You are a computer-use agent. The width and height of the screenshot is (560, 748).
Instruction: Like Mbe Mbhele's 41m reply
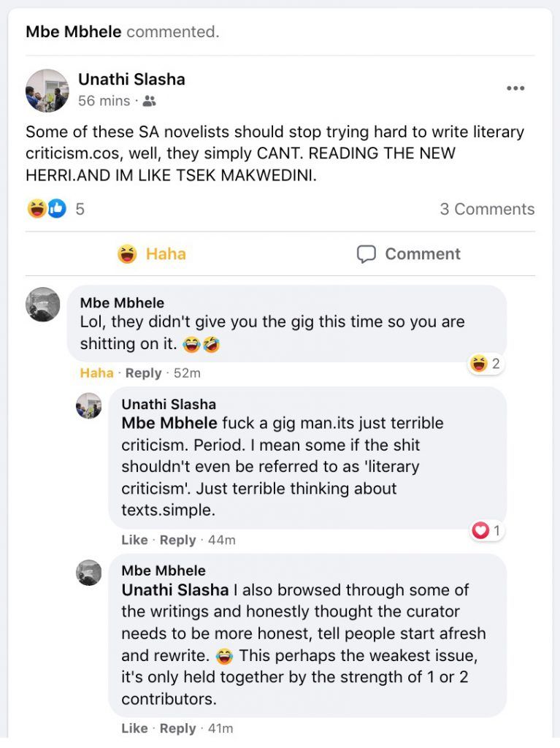tap(134, 728)
